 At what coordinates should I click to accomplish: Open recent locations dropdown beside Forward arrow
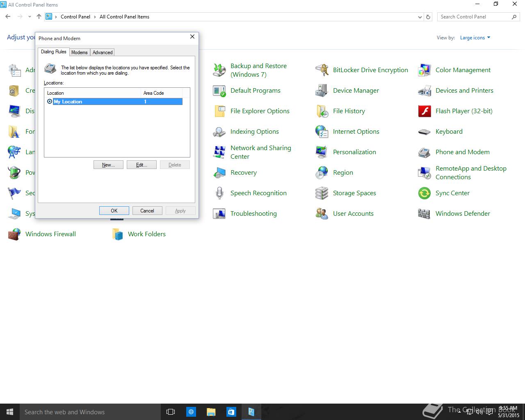[x=30, y=17]
